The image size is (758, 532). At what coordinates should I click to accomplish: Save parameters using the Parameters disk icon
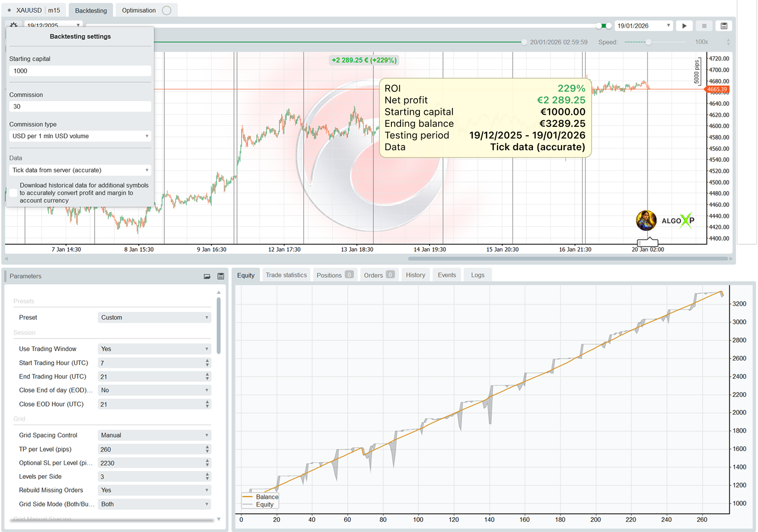tap(221, 276)
